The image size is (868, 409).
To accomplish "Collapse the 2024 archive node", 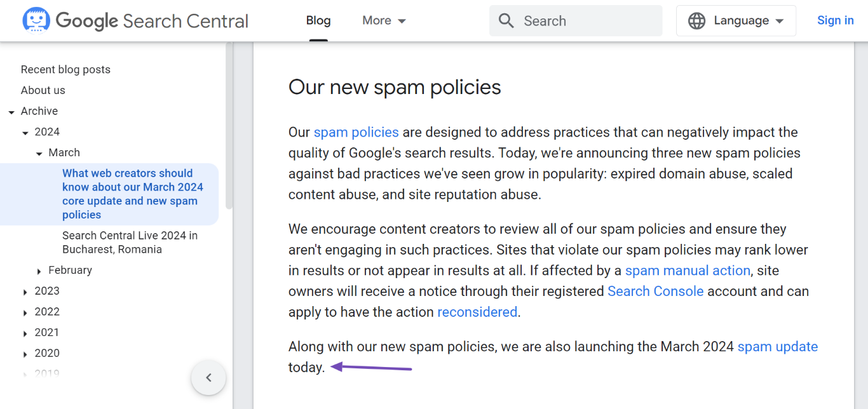I will point(25,133).
